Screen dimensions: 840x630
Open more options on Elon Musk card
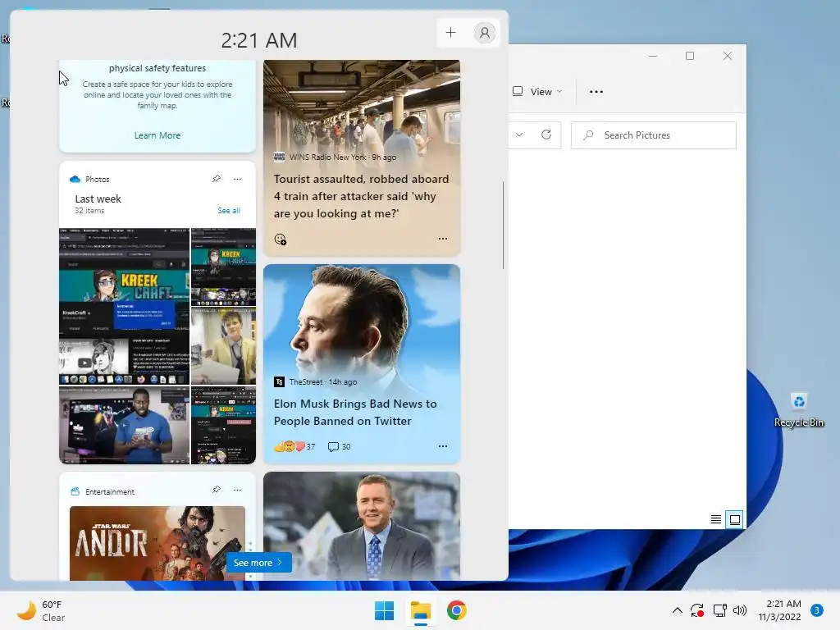click(x=442, y=445)
